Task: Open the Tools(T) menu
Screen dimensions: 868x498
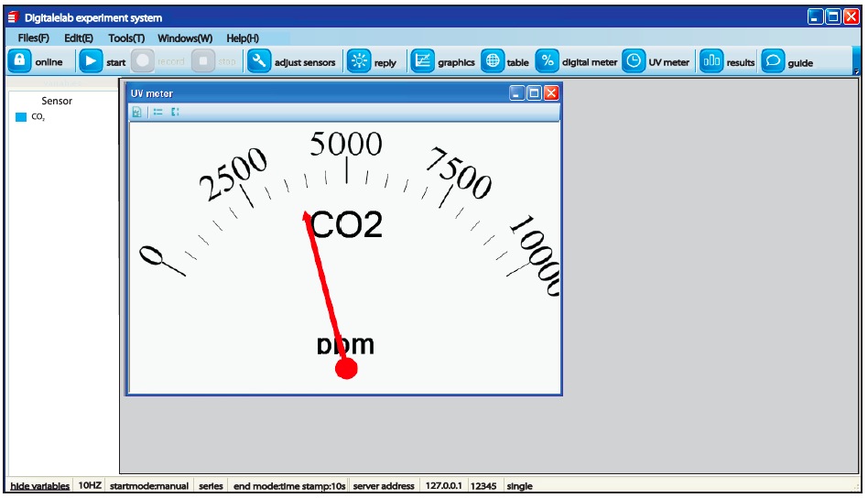Action: [x=126, y=38]
